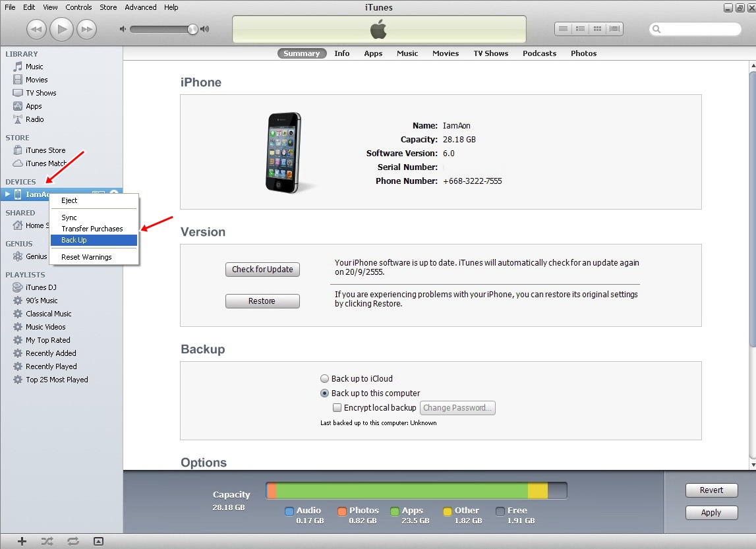
Task: Enable Encrypt local backup checkbox
Action: click(337, 408)
